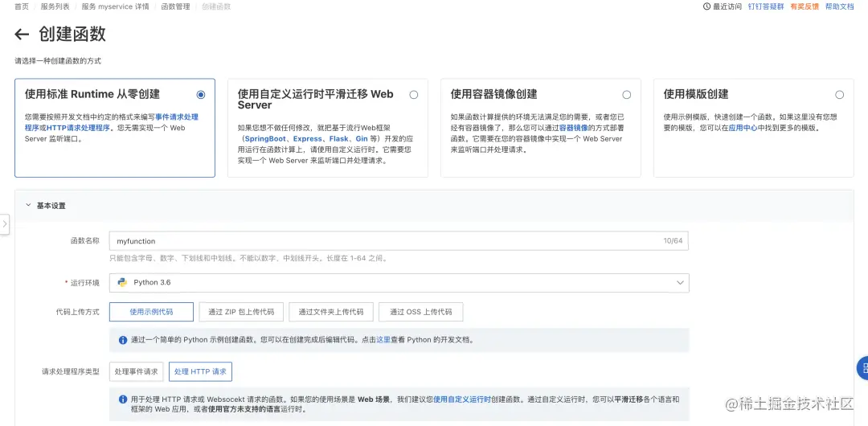868x426 pixels.
Task: Open 钉钉答疑群 link
Action: tap(766, 6)
